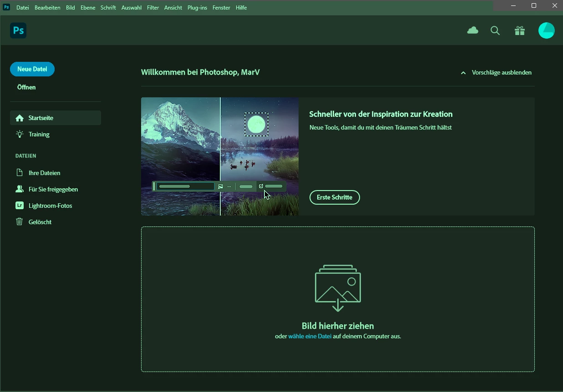Screen dimensions: 563x392
Task: Collapse suggestions with Vorschläge ausblenden chevron
Action: [x=463, y=73]
